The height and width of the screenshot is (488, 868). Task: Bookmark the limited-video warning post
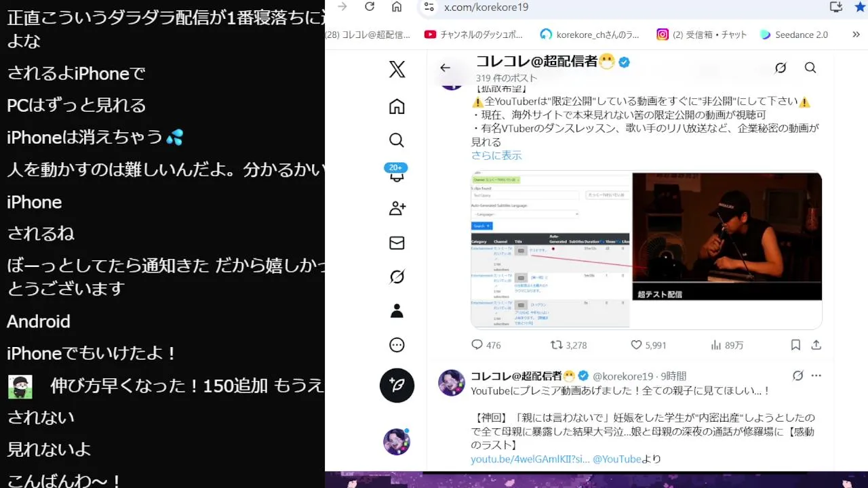click(x=795, y=345)
